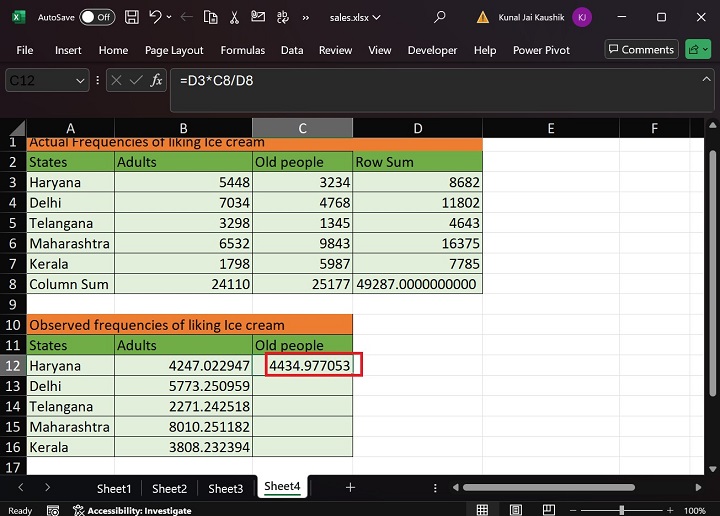Add a new sheet with plus icon
720x516 pixels.
pos(350,488)
